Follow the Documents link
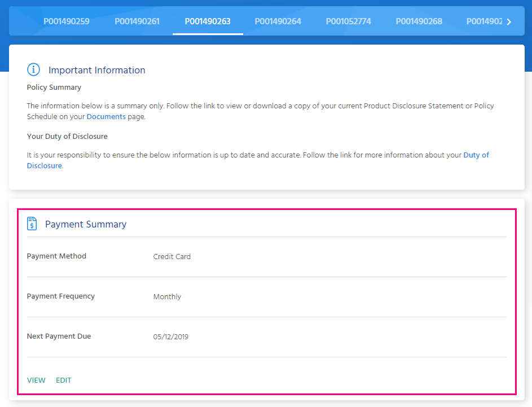 pos(106,116)
